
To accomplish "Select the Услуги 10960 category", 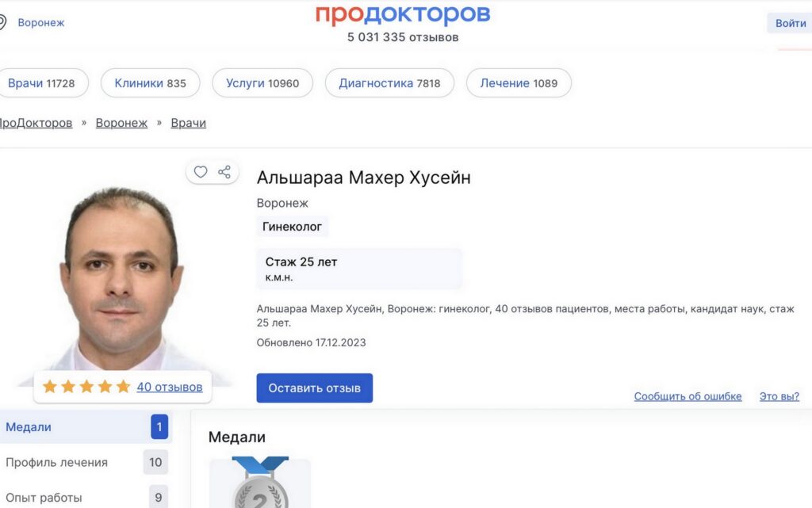I will click(x=262, y=82).
